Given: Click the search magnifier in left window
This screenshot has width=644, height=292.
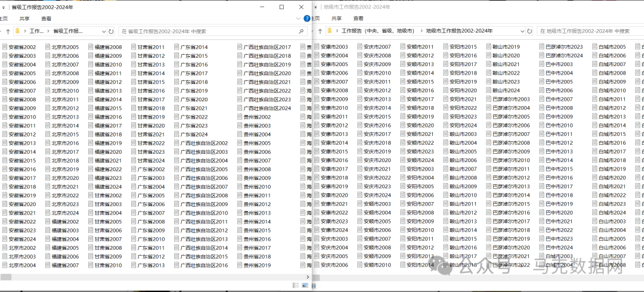Looking at the screenshot, I should [x=301, y=31].
